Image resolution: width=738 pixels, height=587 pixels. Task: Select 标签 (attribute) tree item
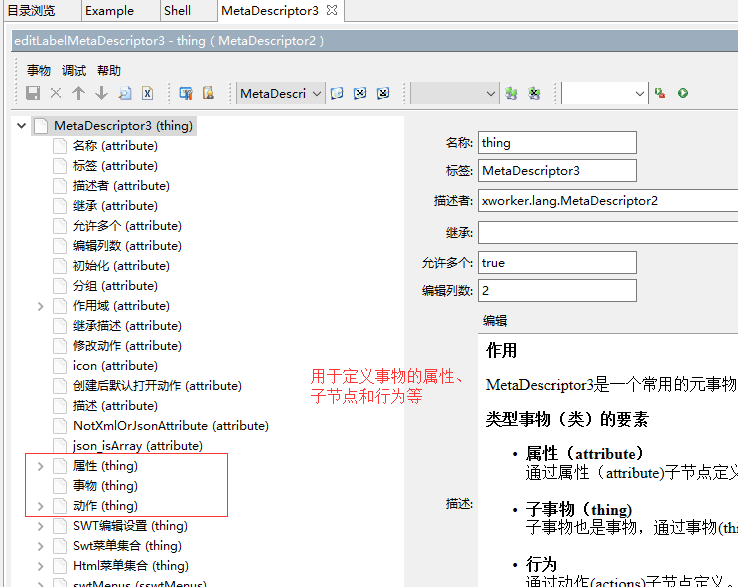tap(115, 166)
